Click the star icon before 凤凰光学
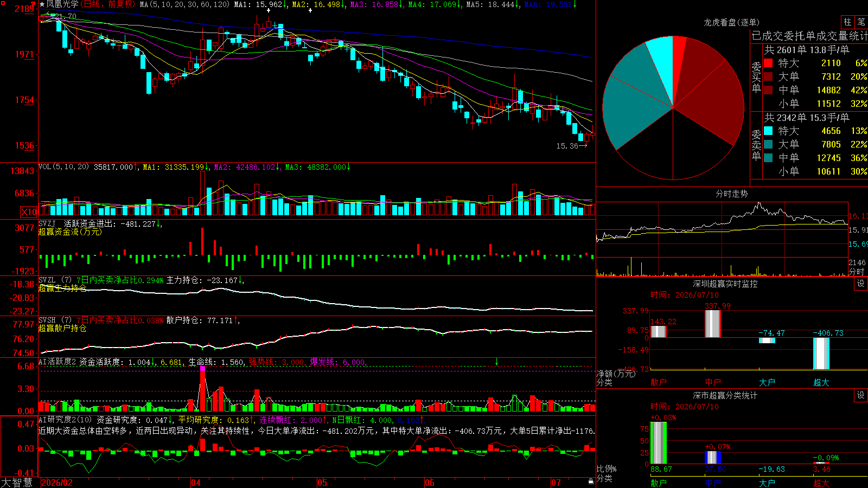The image size is (868, 488). 42,4
